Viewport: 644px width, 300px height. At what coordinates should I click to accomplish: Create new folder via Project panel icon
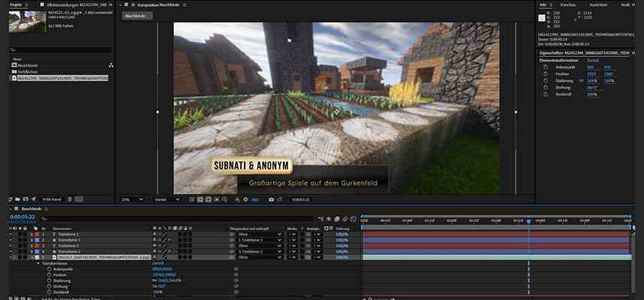coord(18,199)
